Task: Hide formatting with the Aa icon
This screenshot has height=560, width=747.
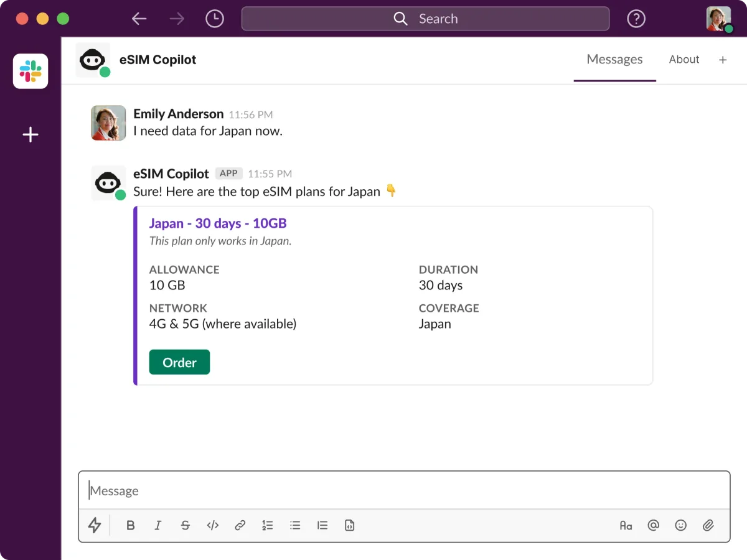Action: pos(626,525)
